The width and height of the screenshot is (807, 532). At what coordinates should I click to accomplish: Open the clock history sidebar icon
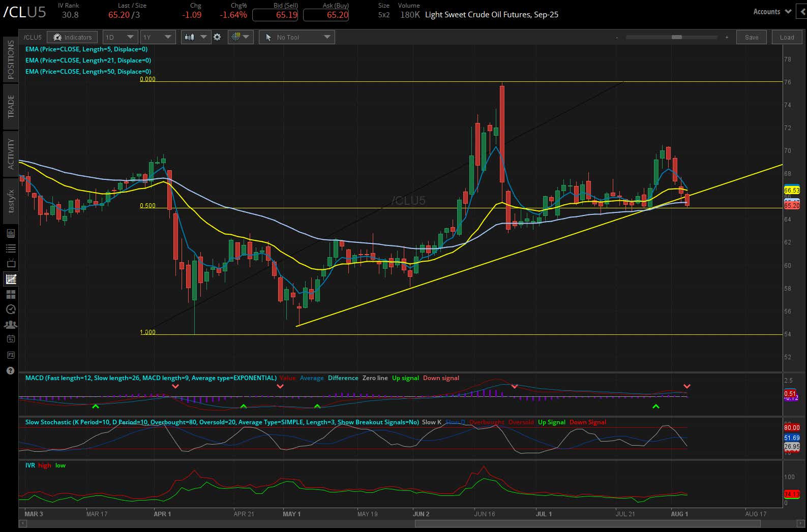coord(11,309)
